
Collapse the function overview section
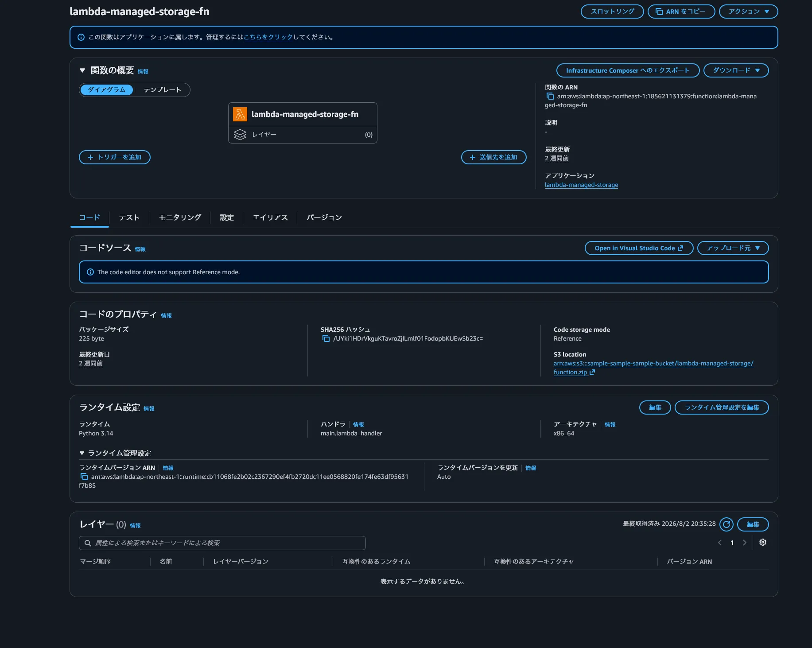(x=82, y=70)
